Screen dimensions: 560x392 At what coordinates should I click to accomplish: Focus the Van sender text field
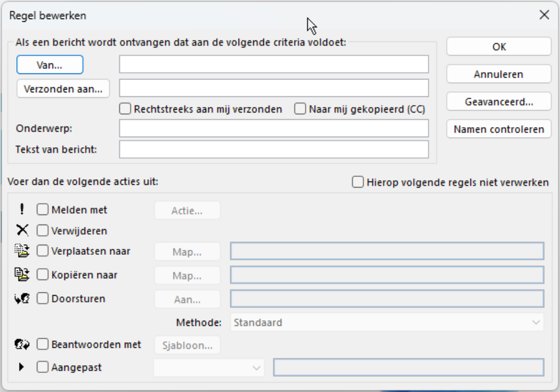click(x=274, y=64)
